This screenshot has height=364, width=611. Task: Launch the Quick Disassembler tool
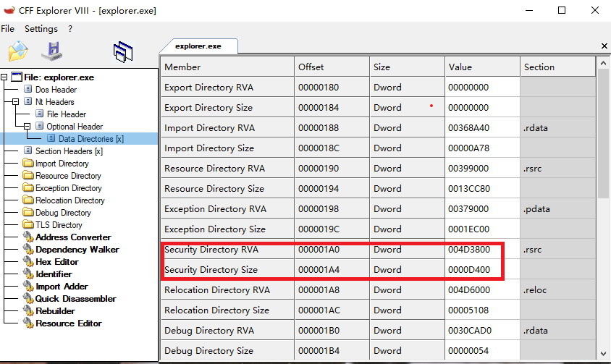tap(75, 299)
